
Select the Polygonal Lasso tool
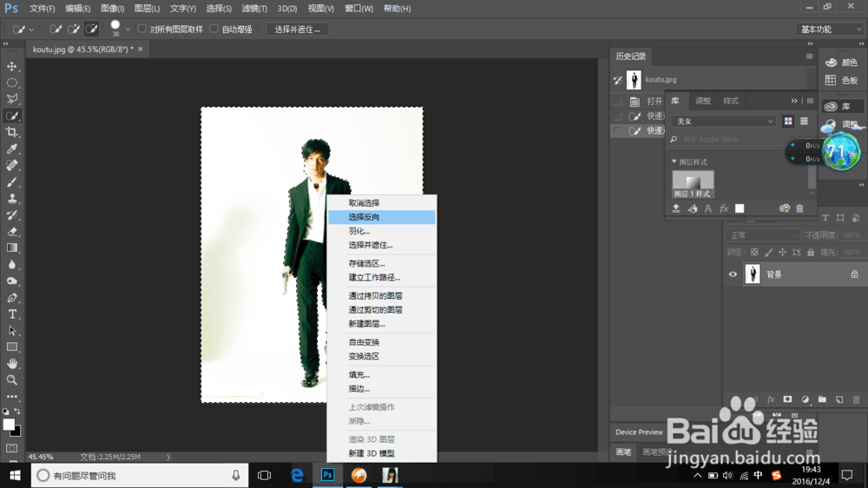point(11,99)
